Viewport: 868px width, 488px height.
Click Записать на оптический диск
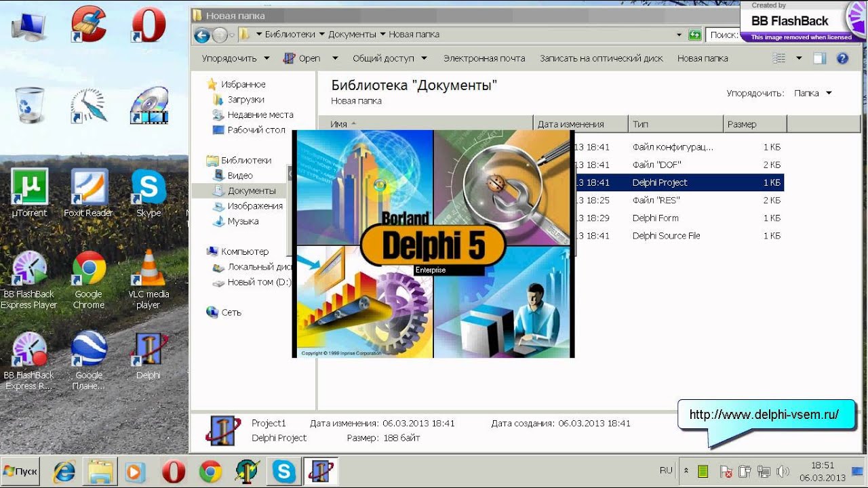pyautogui.click(x=601, y=58)
